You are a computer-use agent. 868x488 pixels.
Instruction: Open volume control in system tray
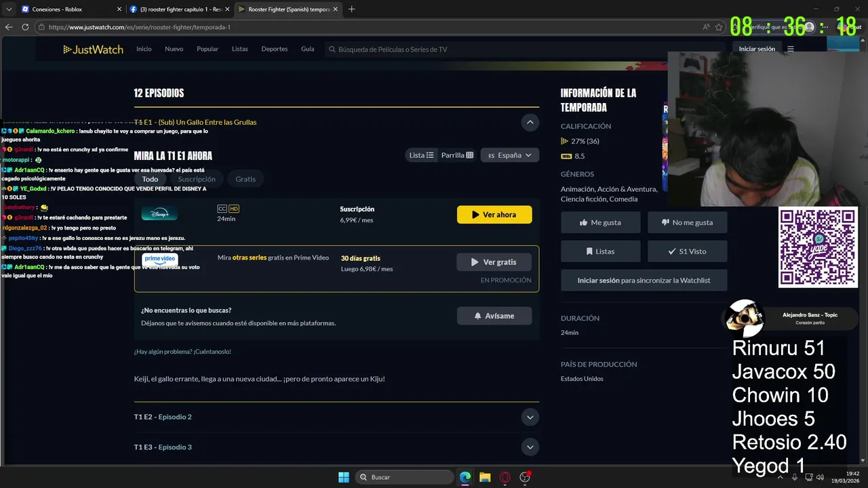(819, 477)
